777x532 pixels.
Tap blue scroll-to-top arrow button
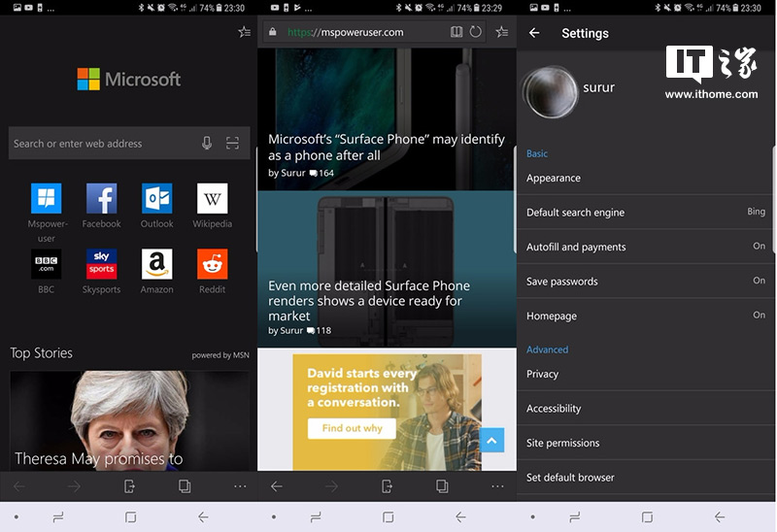[491, 440]
